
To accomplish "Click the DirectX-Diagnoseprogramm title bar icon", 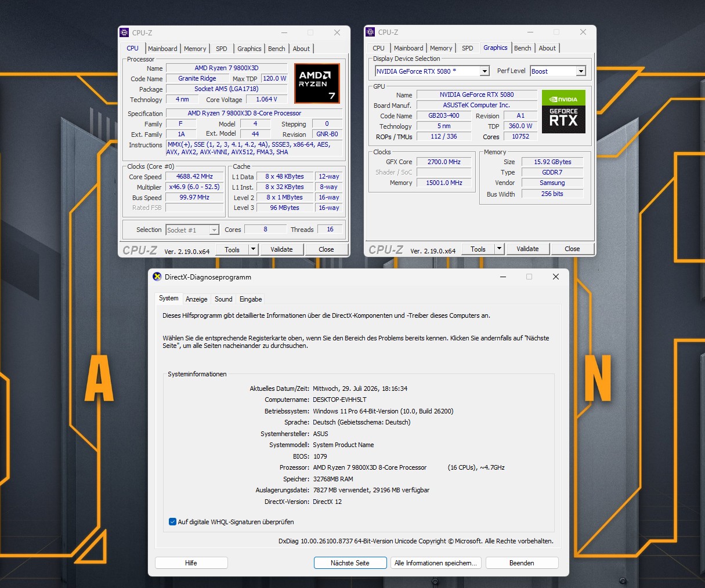I will (x=157, y=277).
